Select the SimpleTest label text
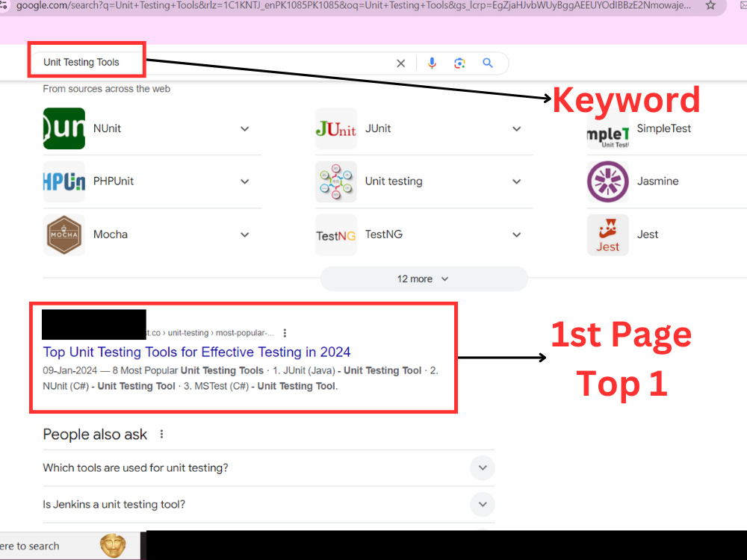The image size is (747, 560). click(663, 128)
